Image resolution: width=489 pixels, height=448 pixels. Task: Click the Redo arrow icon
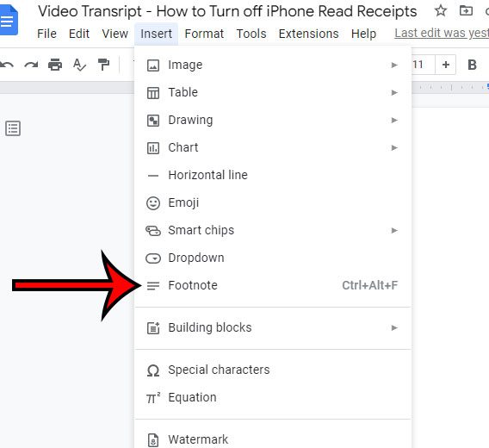(31, 65)
